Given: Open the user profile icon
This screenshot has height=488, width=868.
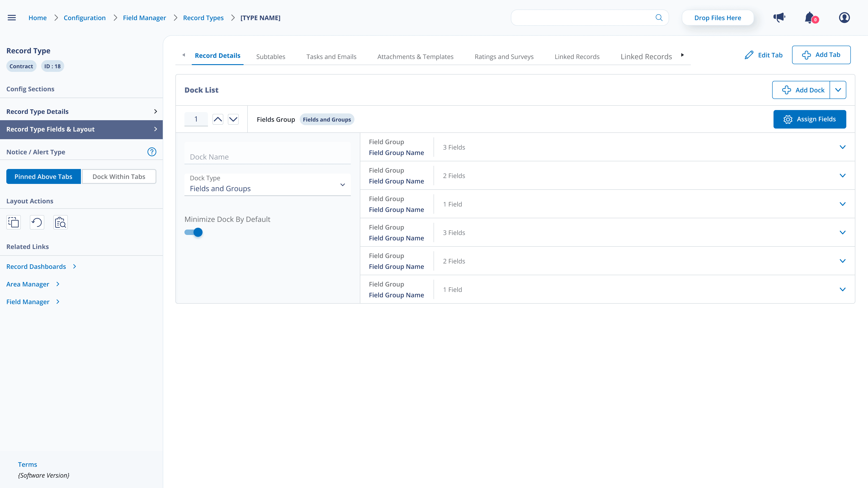Looking at the screenshot, I should [x=844, y=18].
